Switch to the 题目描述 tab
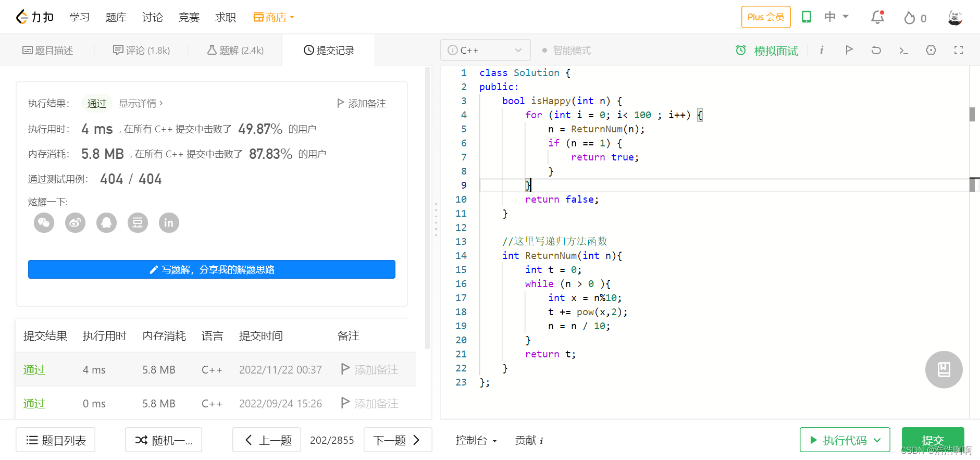Viewport: 980px width, 460px height. point(47,51)
